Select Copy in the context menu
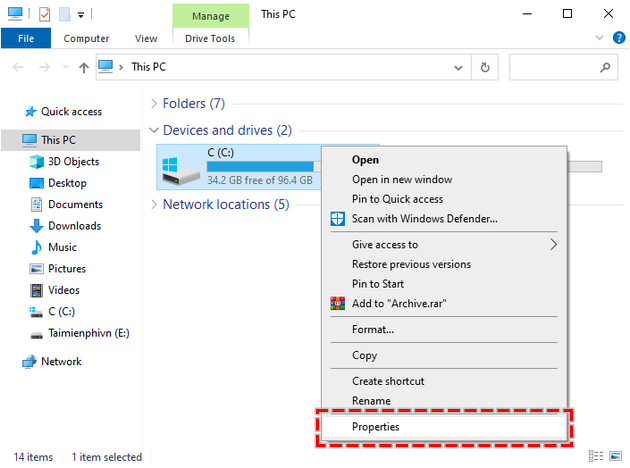Image resolution: width=630 pixels, height=468 pixels. tap(444, 356)
